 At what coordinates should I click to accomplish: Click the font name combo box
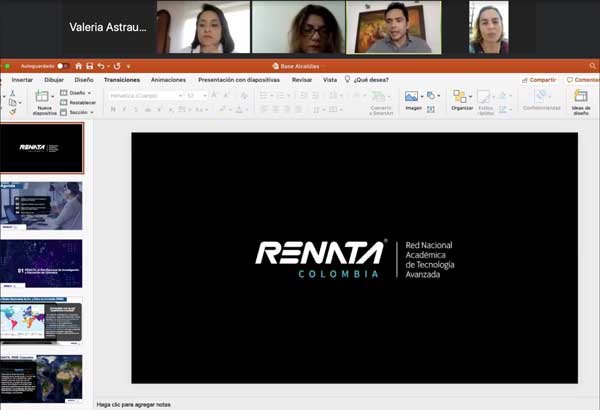(146, 95)
